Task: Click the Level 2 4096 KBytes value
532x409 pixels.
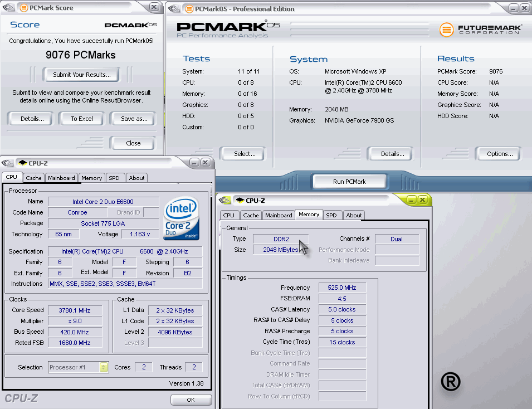Action: tap(175, 332)
